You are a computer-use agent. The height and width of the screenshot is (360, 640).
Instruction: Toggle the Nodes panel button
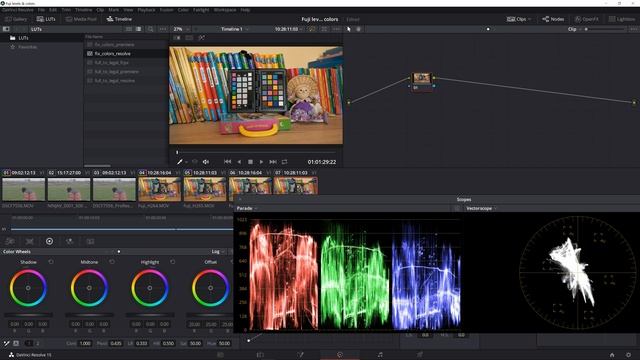click(553, 19)
